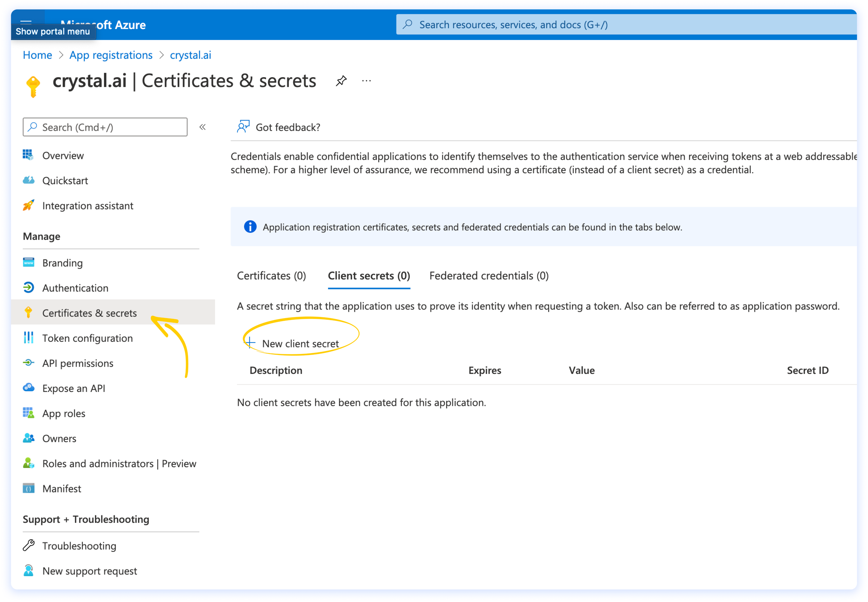
Task: Sort by the Expires column header
Action: tap(484, 370)
